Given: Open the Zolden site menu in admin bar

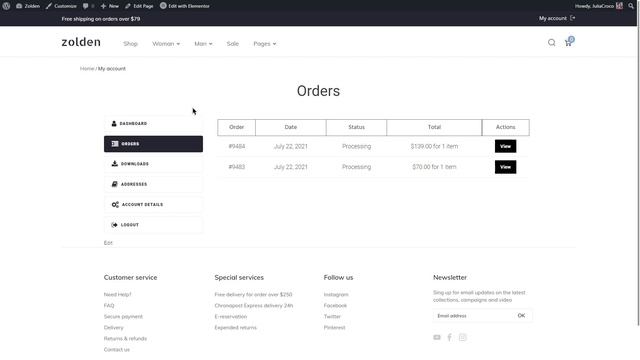Looking at the screenshot, I should point(28,6).
